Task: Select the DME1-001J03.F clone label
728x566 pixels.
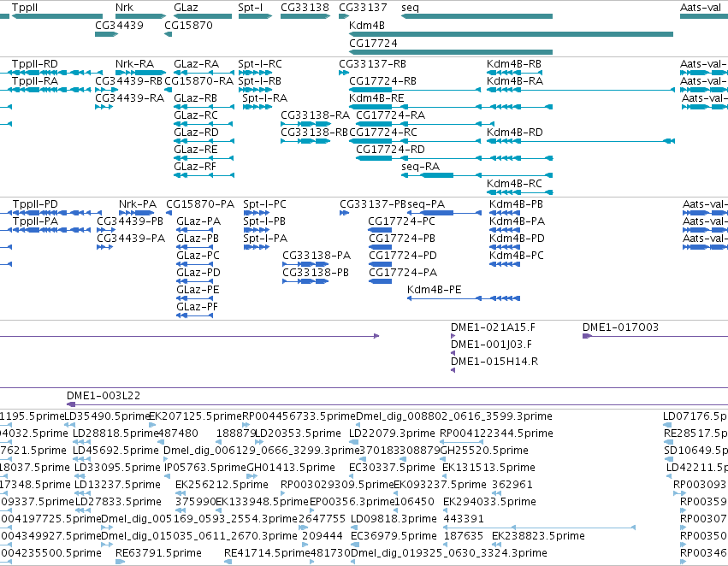Action: coord(491,345)
